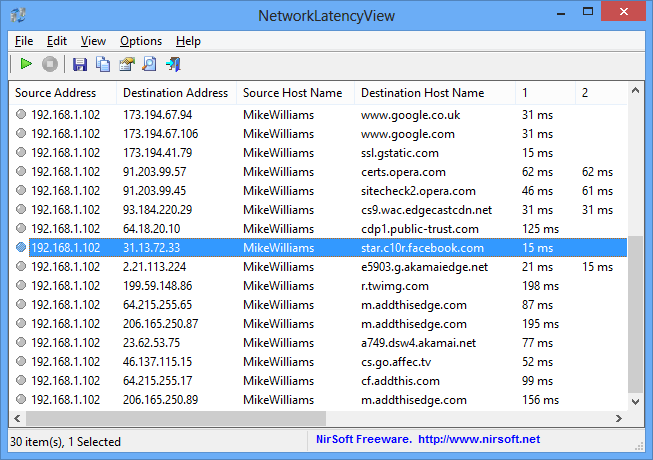The width and height of the screenshot is (653, 460).
Task: Save selected items with the floppy disk icon
Action: click(x=80, y=65)
